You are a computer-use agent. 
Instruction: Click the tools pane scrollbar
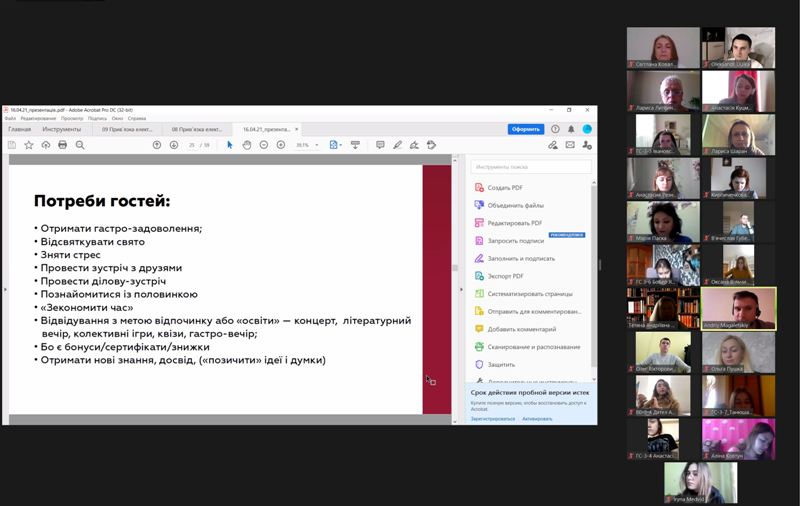pos(594,275)
